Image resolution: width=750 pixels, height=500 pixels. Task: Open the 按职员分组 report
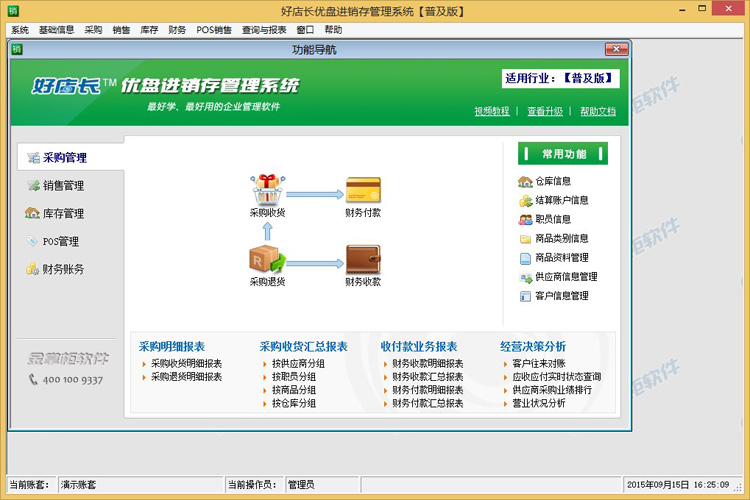point(294,377)
